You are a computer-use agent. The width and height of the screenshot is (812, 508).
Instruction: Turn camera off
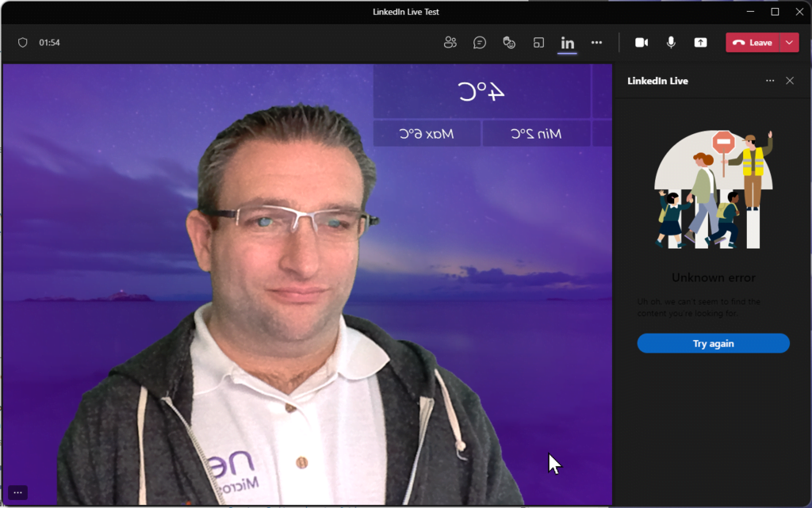[642, 43]
